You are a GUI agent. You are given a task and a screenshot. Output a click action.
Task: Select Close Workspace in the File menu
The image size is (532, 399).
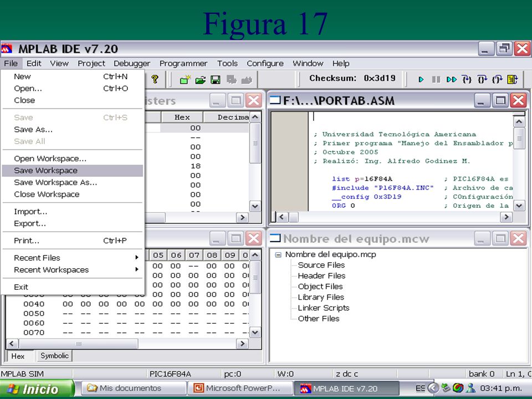click(72, 194)
